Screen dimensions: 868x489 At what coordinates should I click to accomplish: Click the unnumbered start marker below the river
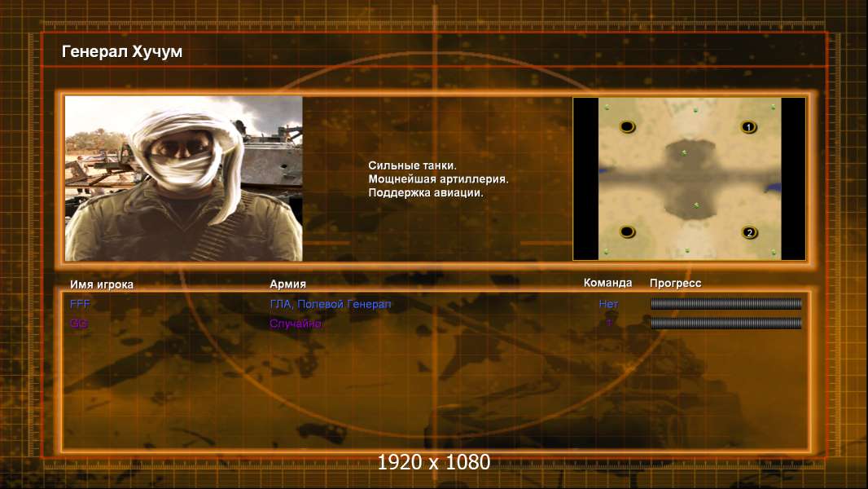click(627, 231)
